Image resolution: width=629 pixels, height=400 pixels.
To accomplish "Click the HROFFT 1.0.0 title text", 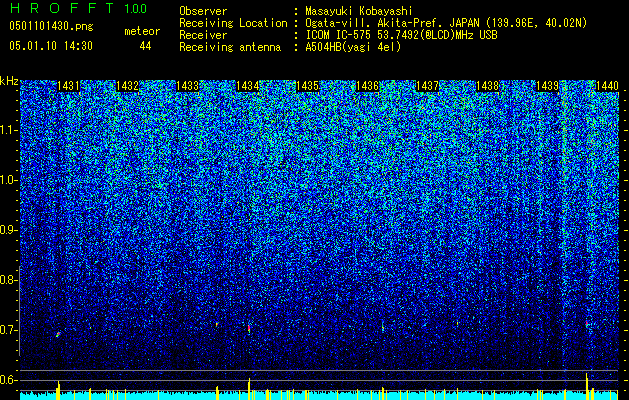I will [x=78, y=8].
